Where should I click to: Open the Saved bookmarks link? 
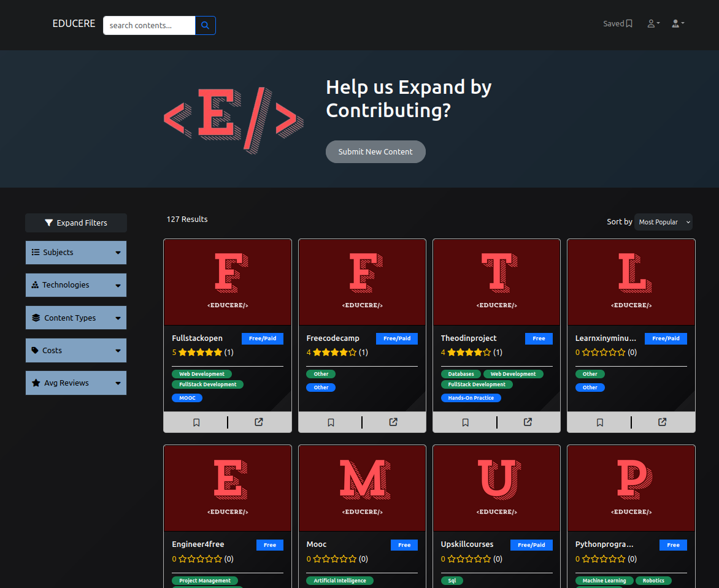pos(618,23)
